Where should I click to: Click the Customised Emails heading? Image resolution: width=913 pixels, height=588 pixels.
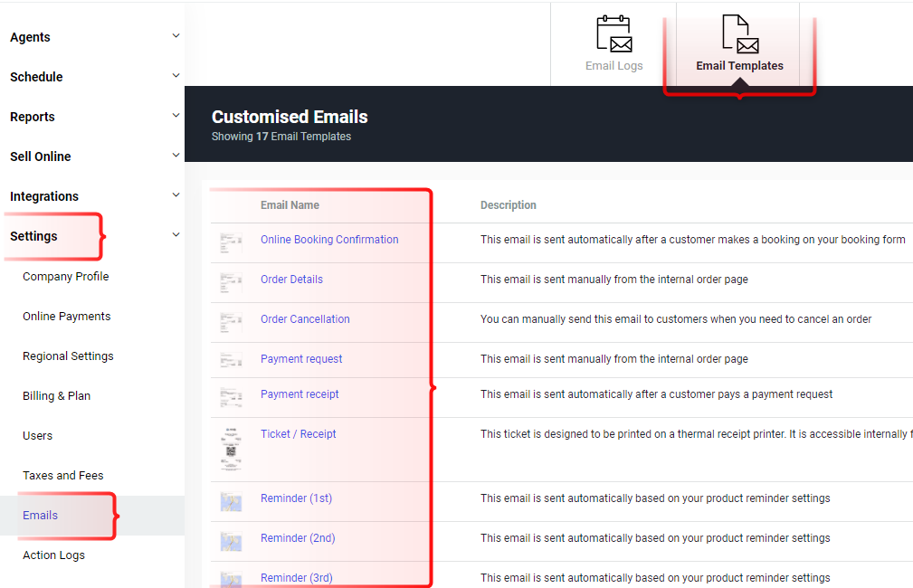pos(290,117)
